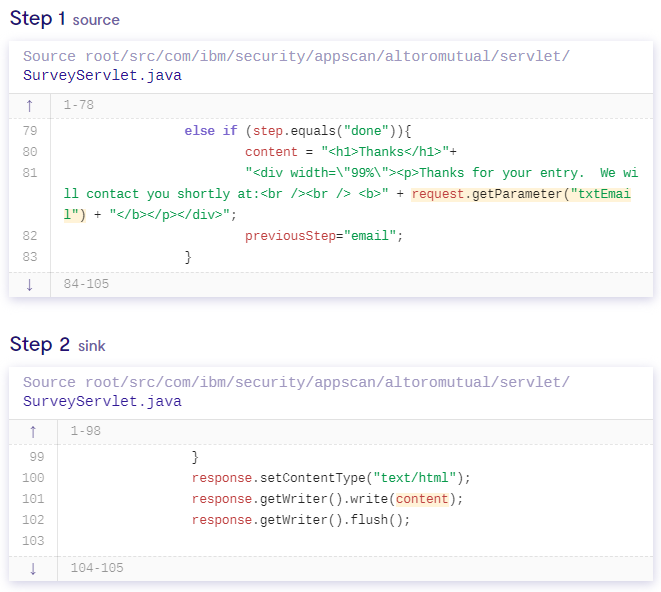
Task: Click line number 100
Action: pos(33,478)
